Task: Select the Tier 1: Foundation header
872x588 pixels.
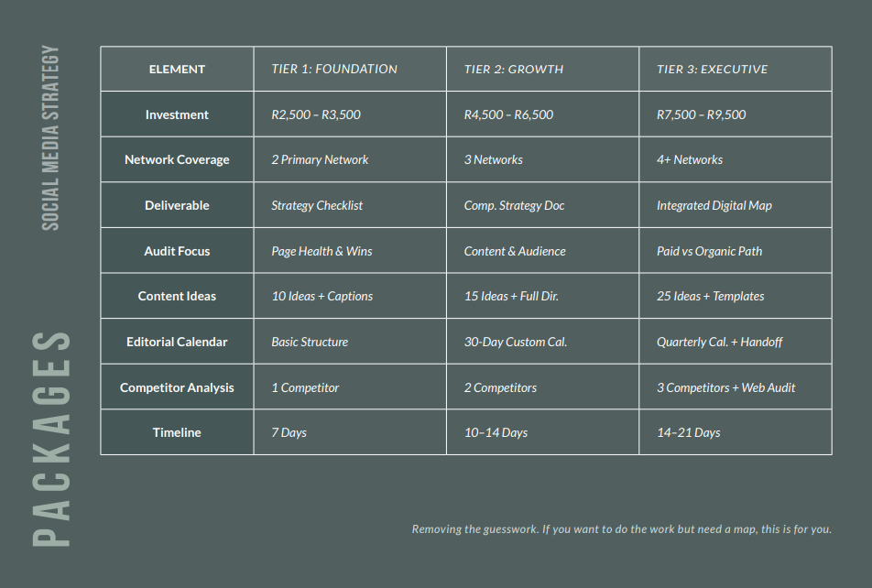Action: [x=334, y=70]
